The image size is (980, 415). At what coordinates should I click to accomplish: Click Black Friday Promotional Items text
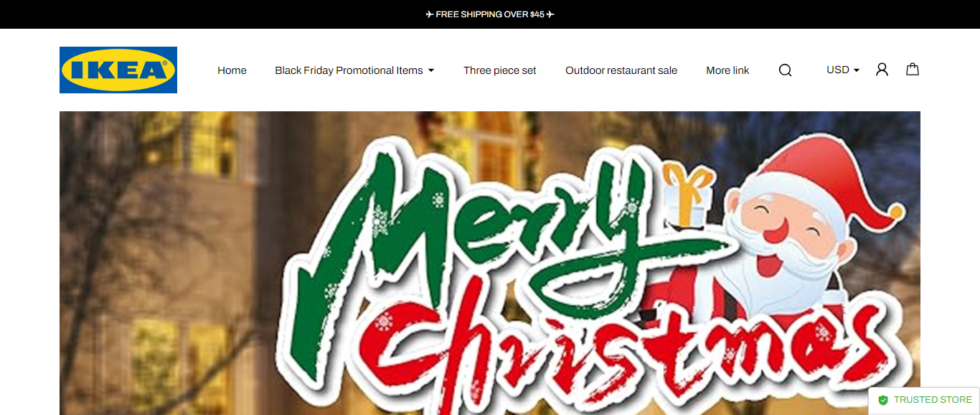349,70
